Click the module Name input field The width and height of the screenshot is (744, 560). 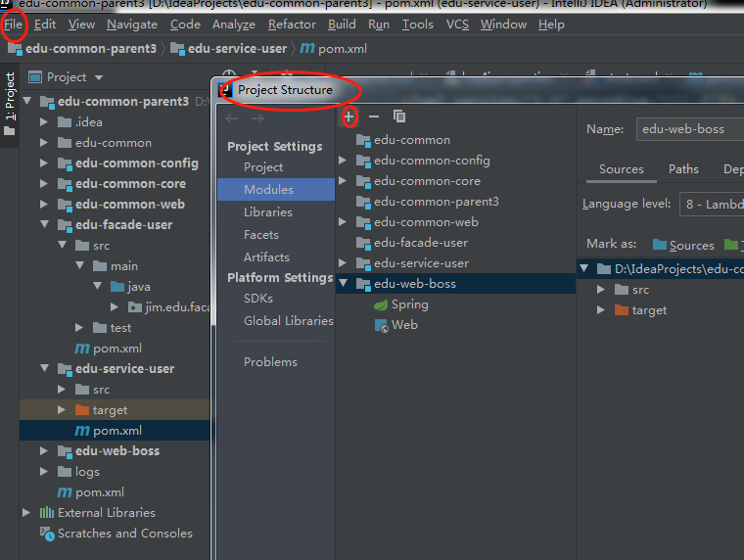690,129
